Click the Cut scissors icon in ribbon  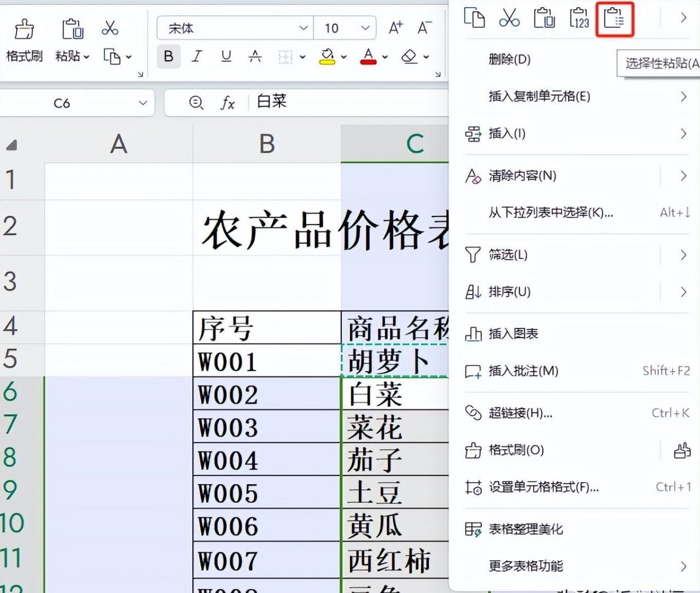tap(110, 28)
